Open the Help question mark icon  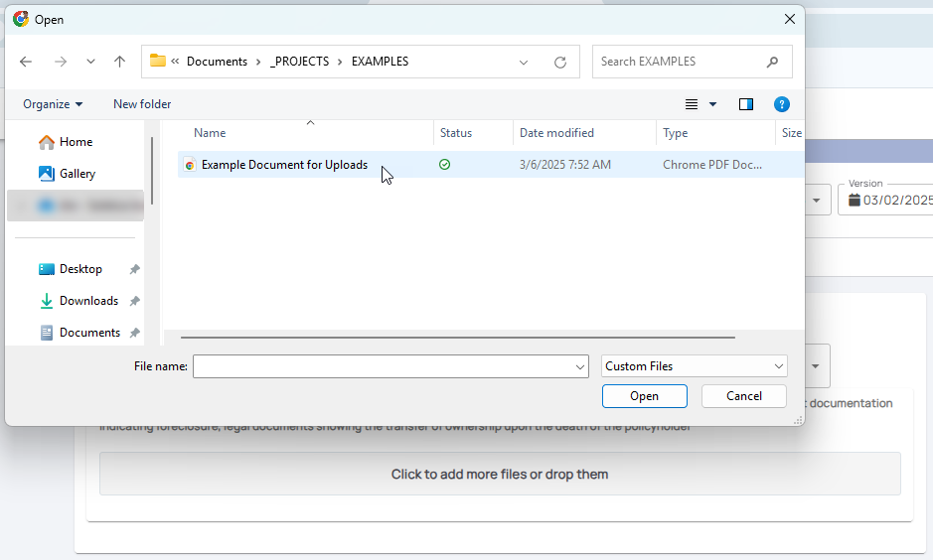[x=782, y=104]
